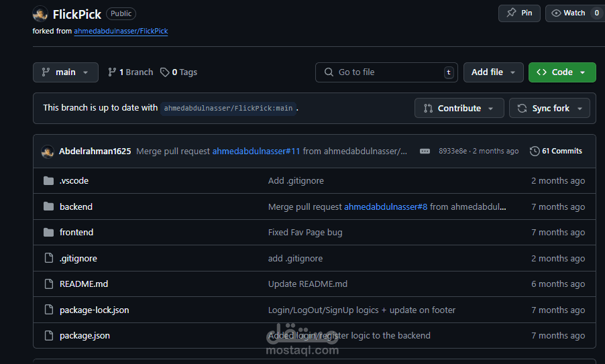The height and width of the screenshot is (364, 605).
Task: Open the main branch selector dropdown
Action: coord(66,72)
